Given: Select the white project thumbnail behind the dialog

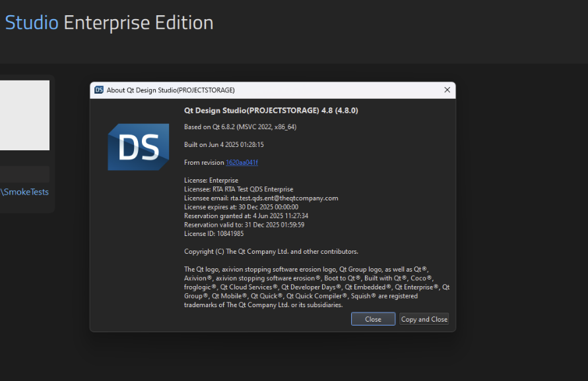Looking at the screenshot, I should 24,115.
